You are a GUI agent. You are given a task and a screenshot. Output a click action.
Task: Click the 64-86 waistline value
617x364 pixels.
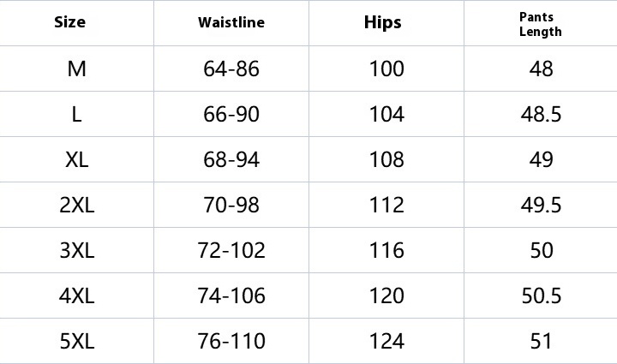(x=231, y=69)
